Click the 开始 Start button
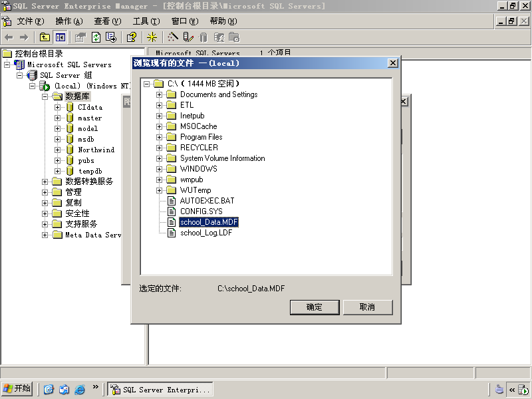This screenshot has width=532, height=399. pyautogui.click(x=17, y=389)
